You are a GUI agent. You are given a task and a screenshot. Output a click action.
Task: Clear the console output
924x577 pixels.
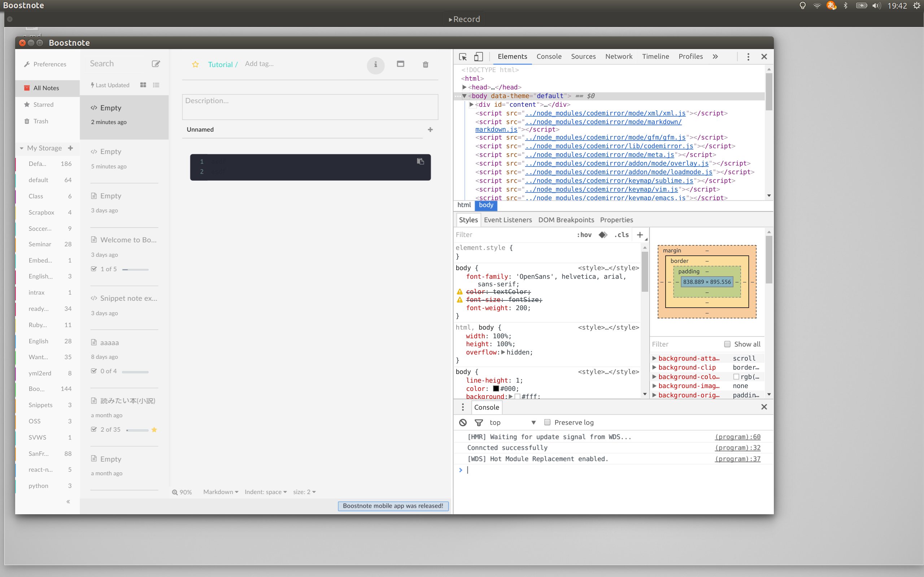click(462, 422)
